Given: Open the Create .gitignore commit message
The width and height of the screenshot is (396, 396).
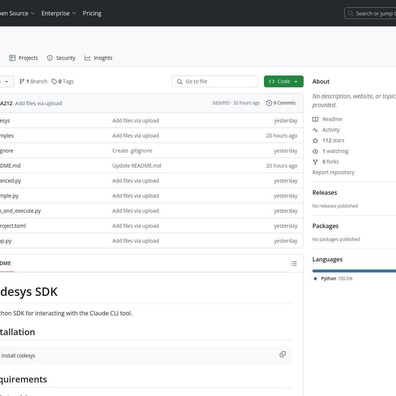Looking at the screenshot, I should tap(132, 151).
